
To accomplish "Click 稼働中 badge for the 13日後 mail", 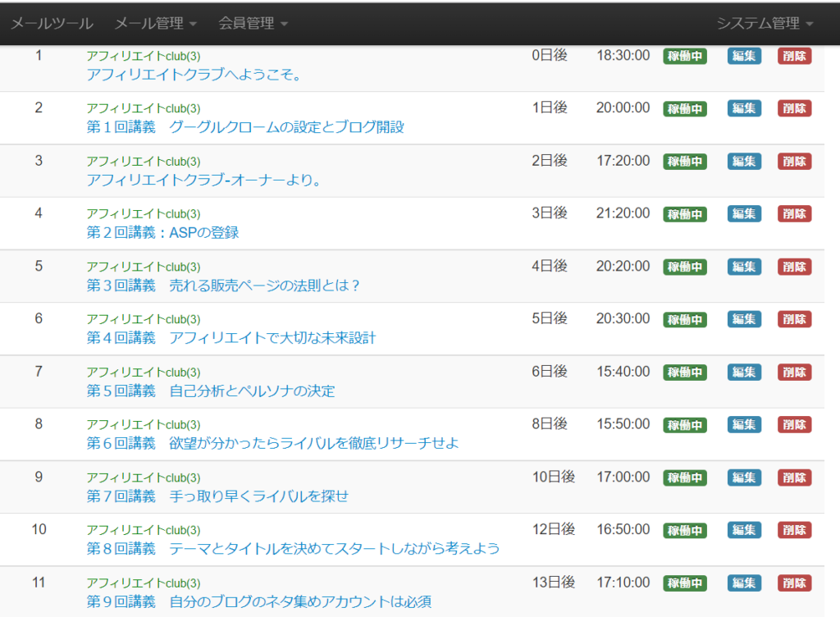I will 684,583.
